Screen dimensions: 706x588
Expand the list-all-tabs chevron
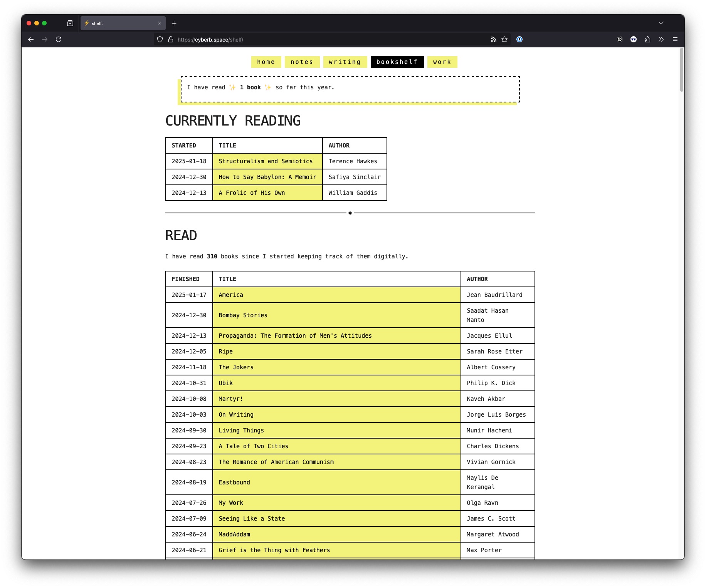pos(661,23)
